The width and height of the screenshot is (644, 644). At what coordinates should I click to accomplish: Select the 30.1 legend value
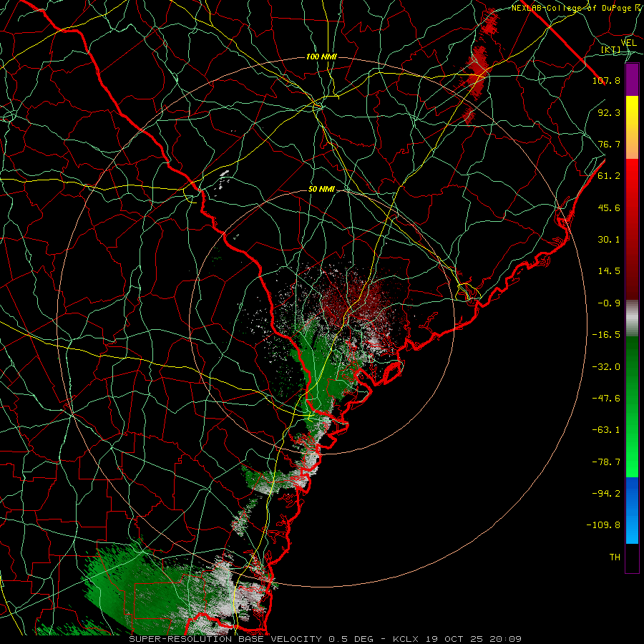(x=609, y=240)
